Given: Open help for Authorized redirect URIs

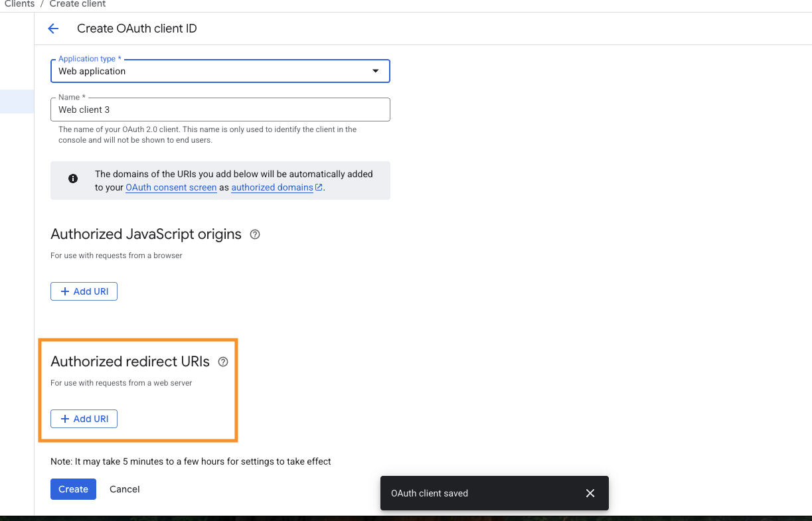Looking at the screenshot, I should [x=223, y=362].
